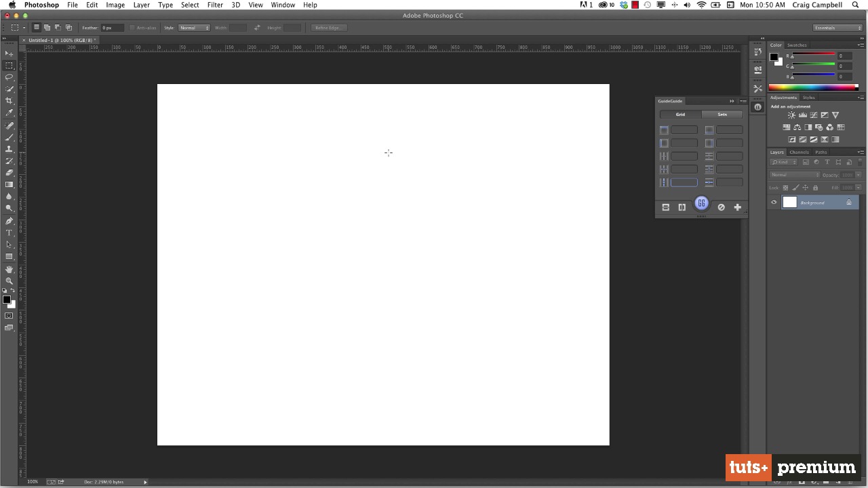
Task: Open the Style dropdown in options bar
Action: (x=194, y=28)
